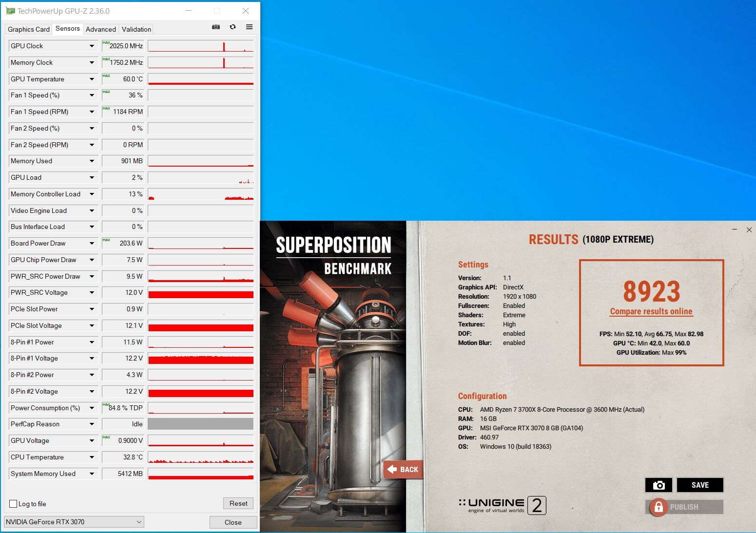Click the UNIGINE 2 logo
The image size is (756, 533).
[x=502, y=505]
